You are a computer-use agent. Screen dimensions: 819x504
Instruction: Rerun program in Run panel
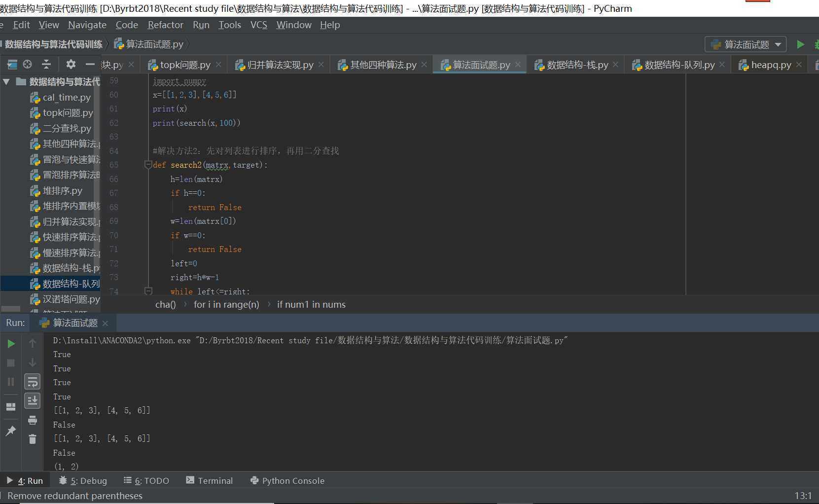(11, 344)
